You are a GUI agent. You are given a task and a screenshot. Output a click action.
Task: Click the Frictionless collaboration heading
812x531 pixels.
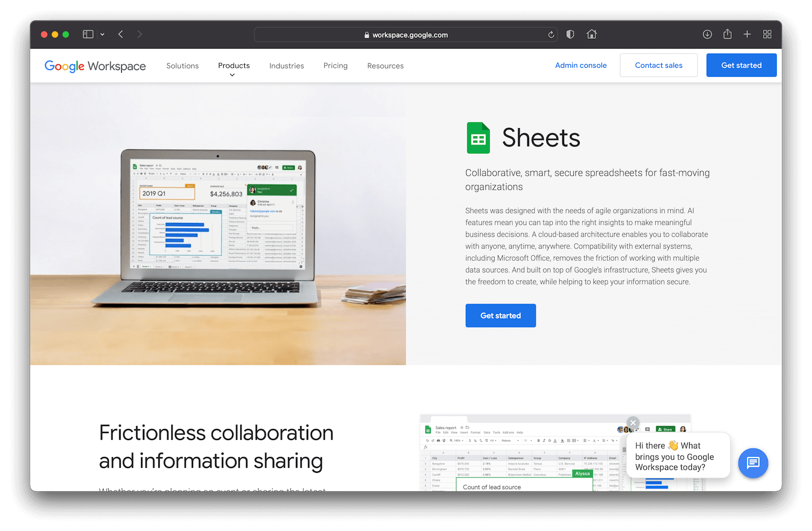(216, 447)
